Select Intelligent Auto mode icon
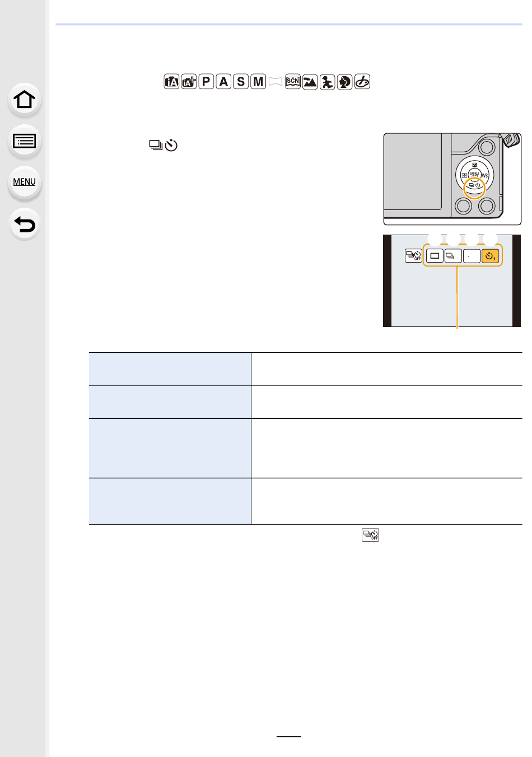Screen dimensions: 532x757 tap(171, 82)
